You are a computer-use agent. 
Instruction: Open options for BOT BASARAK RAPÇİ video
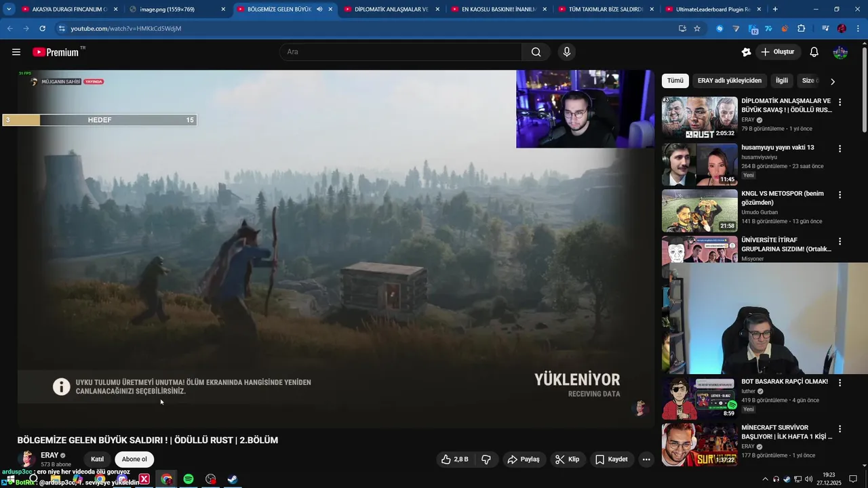[x=840, y=382]
